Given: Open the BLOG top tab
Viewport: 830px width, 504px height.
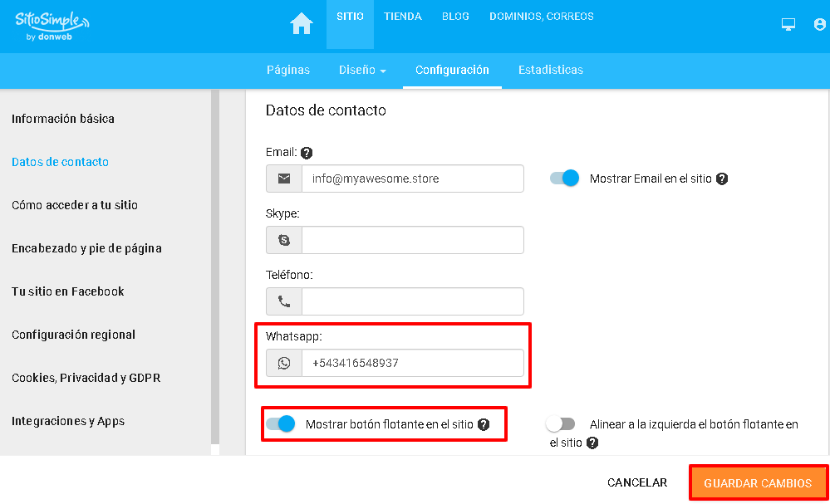Looking at the screenshot, I should (456, 17).
